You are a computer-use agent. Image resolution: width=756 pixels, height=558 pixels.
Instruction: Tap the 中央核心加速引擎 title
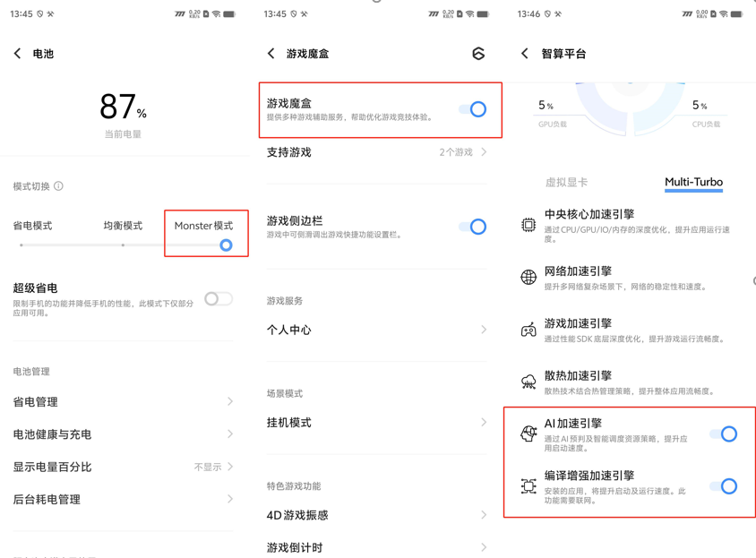click(x=589, y=214)
